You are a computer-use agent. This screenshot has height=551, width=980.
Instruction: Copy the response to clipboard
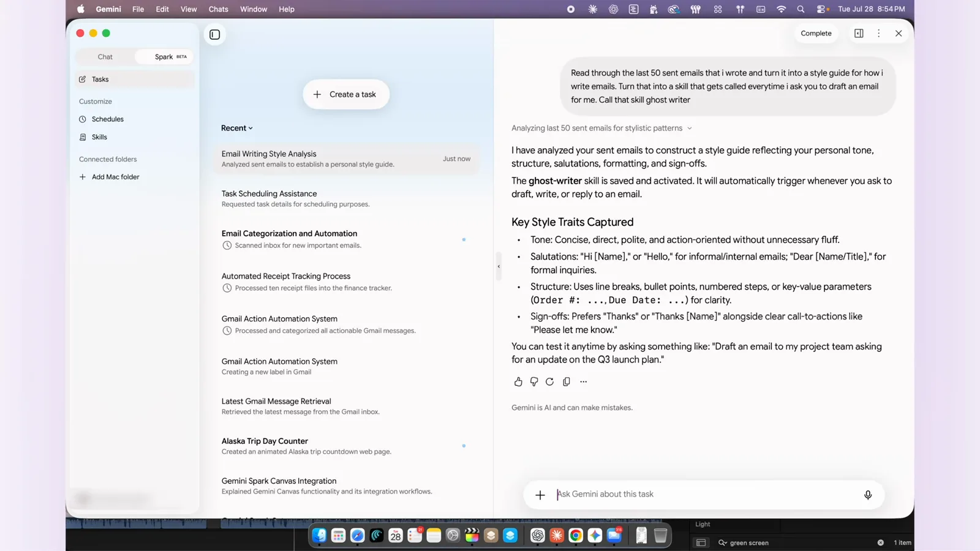567,381
